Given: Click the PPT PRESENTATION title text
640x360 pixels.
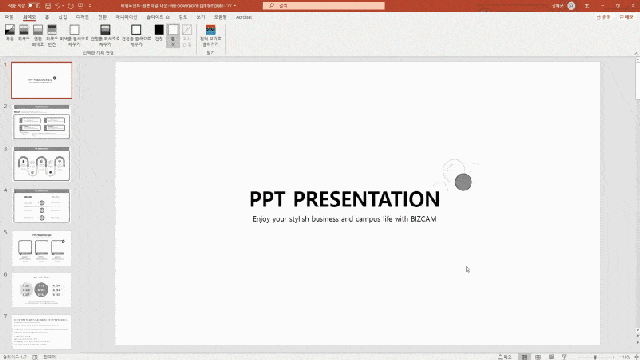Looking at the screenshot, I should tap(344, 199).
